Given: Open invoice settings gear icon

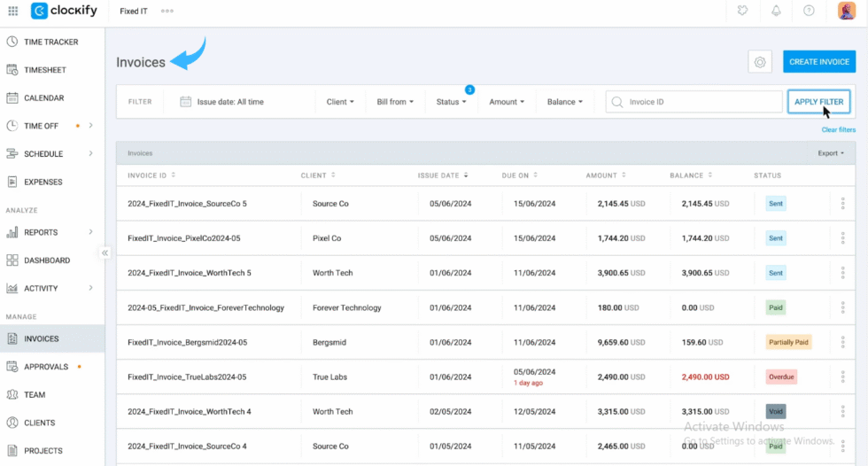Looking at the screenshot, I should (759, 62).
